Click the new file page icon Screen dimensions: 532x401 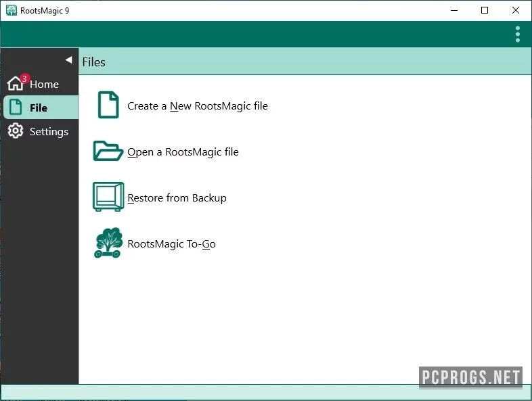click(x=108, y=105)
